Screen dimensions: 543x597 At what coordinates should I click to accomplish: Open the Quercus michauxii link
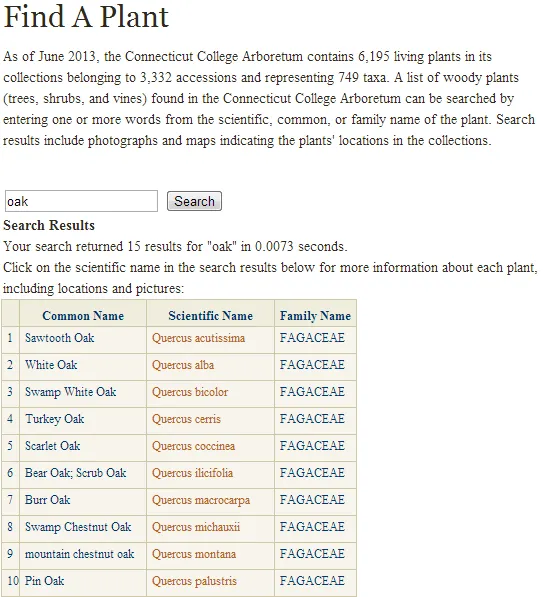coord(196,527)
